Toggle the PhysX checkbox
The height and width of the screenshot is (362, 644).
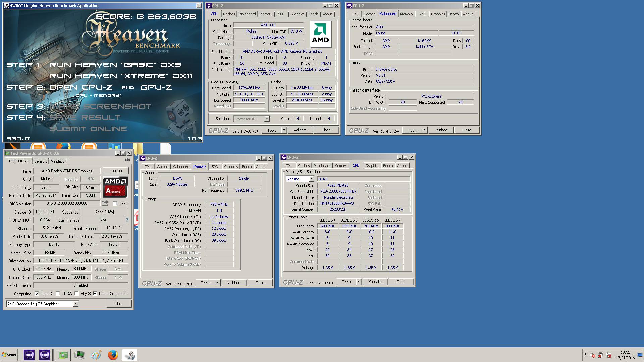(x=76, y=293)
